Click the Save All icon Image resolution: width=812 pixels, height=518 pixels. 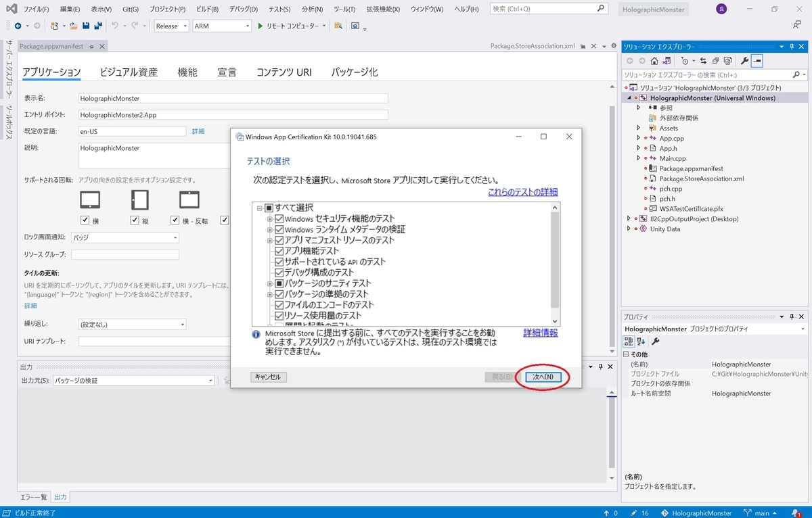pyautogui.click(x=98, y=26)
